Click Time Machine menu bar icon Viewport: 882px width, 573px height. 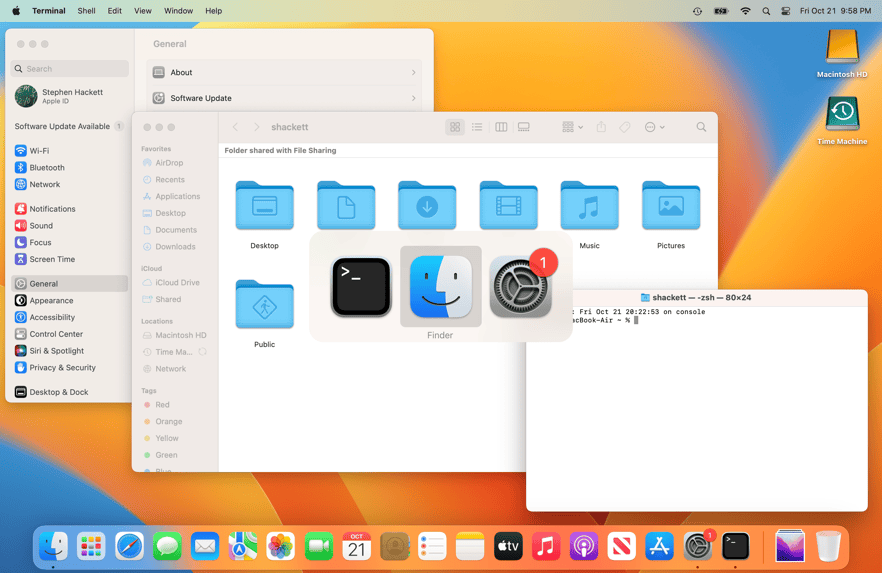[x=698, y=11]
